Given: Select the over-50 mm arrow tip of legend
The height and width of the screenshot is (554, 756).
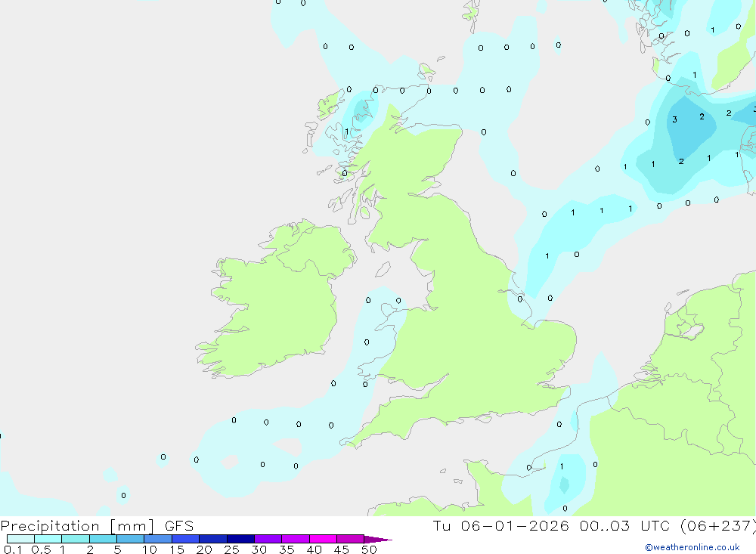Looking at the screenshot, I should [x=378, y=540].
